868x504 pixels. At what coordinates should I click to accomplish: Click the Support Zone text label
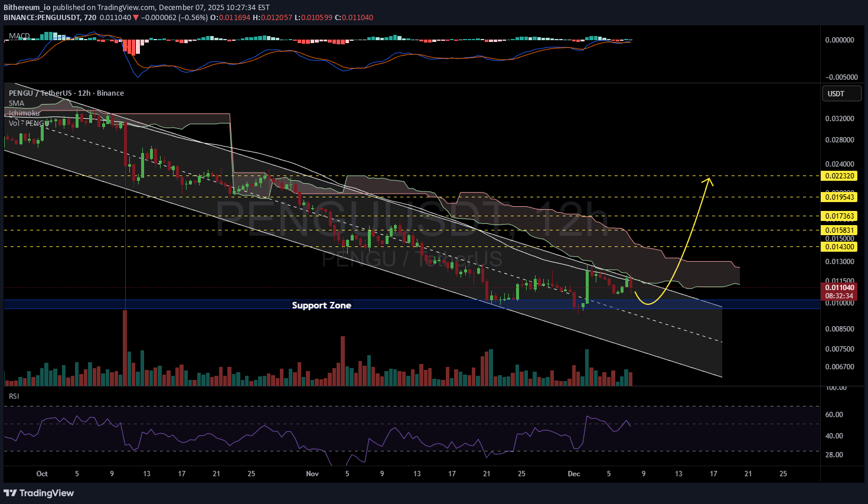tap(321, 305)
